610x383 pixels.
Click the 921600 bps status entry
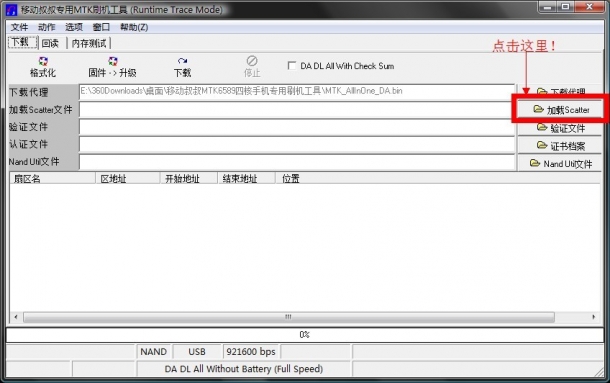pyautogui.click(x=251, y=352)
